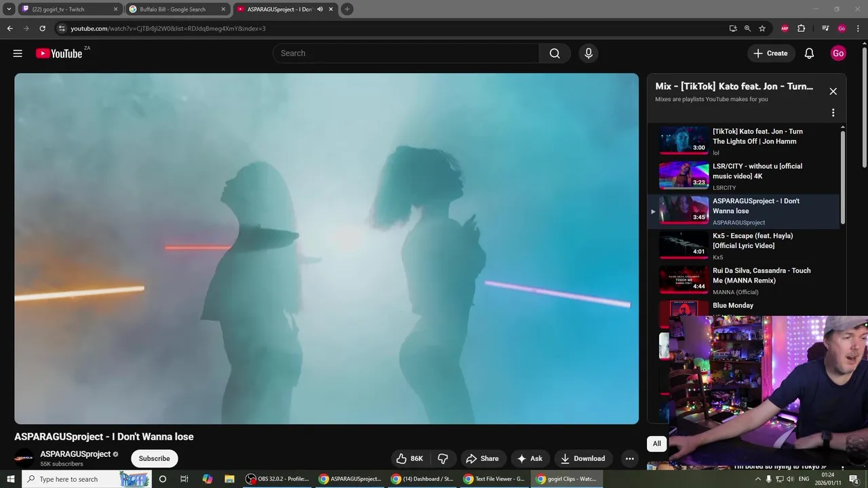
Task: Start voice search with the microphone
Action: (x=589, y=54)
